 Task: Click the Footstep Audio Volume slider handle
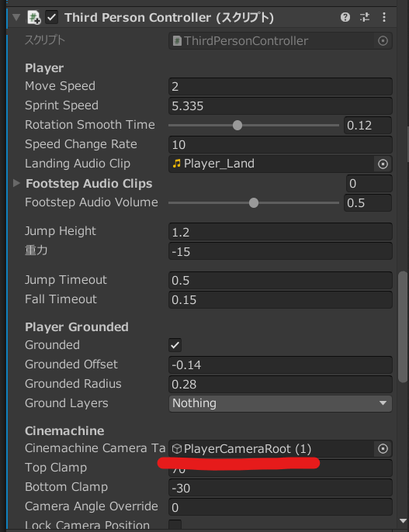(254, 203)
